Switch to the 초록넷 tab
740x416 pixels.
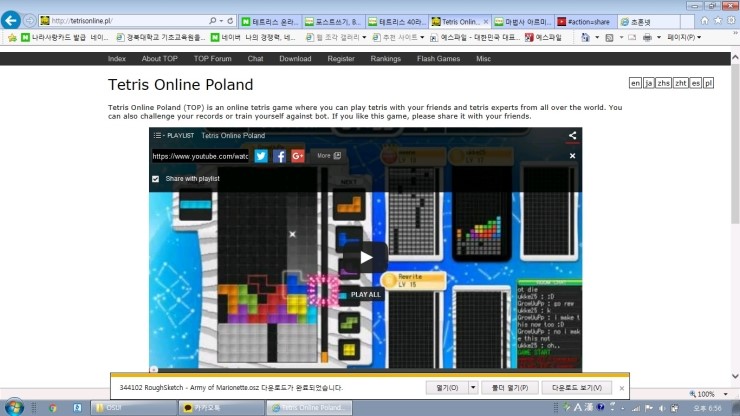[x=649, y=22]
